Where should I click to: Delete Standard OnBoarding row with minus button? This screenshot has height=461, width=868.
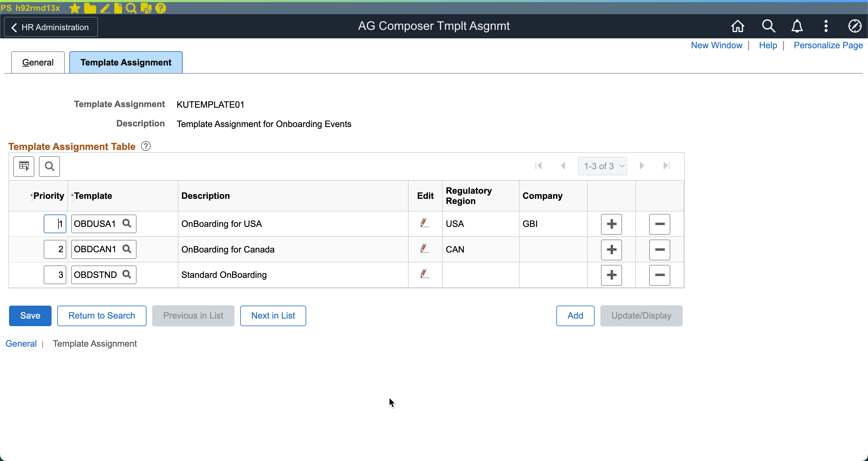click(659, 275)
